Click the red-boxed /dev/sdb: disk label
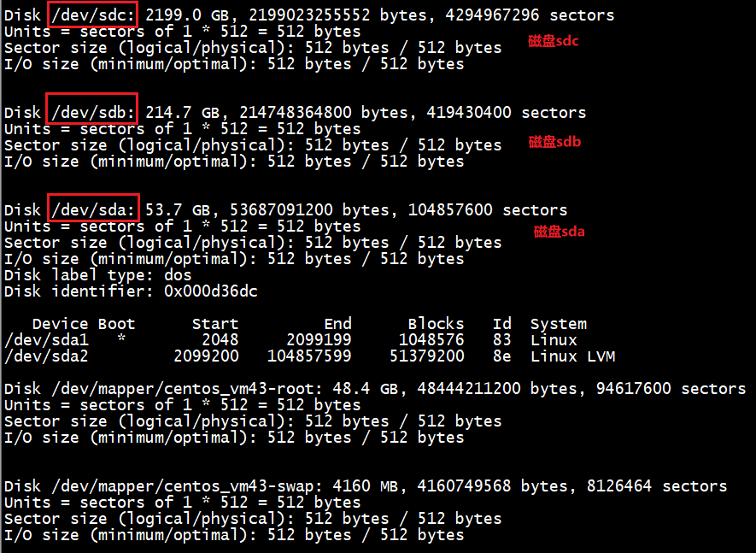The image size is (756, 553). tap(92, 113)
